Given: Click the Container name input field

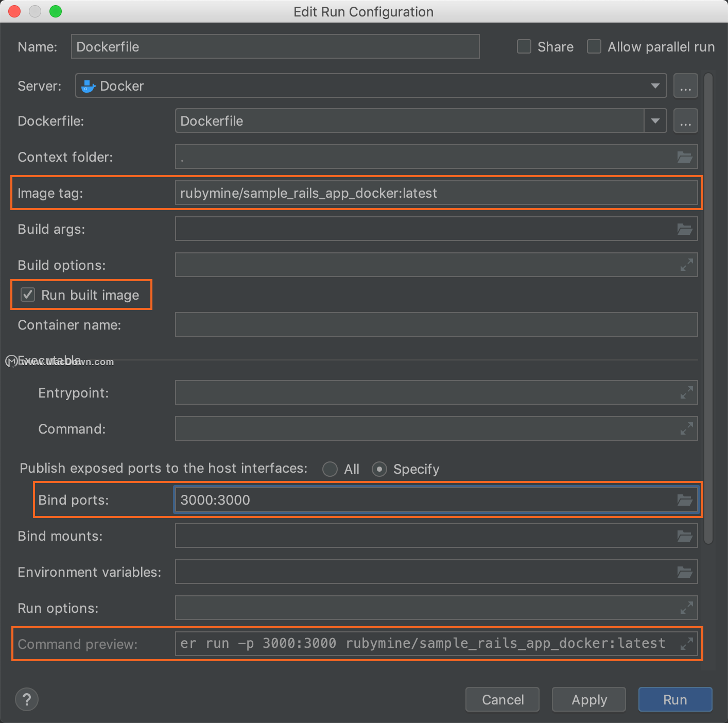Looking at the screenshot, I should 437,325.
